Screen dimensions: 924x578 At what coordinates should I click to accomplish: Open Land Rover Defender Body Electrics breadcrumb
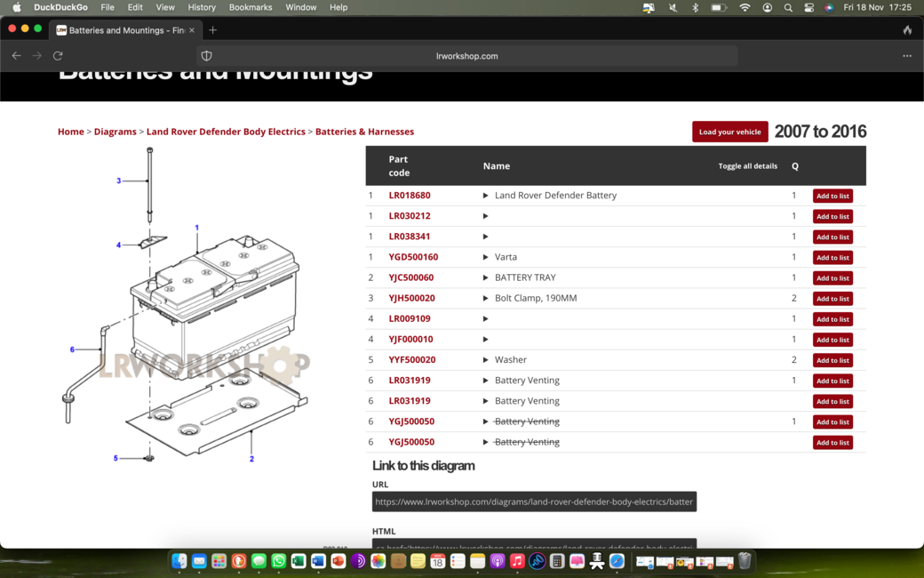226,132
